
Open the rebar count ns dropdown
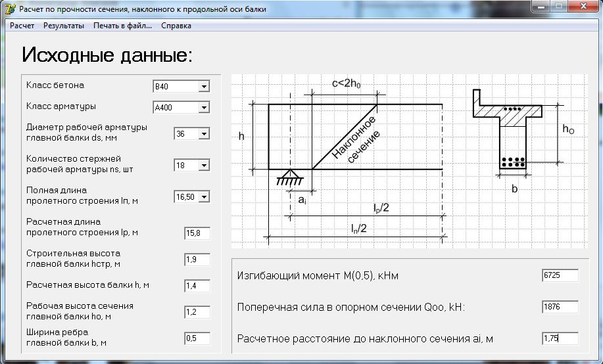pos(203,166)
